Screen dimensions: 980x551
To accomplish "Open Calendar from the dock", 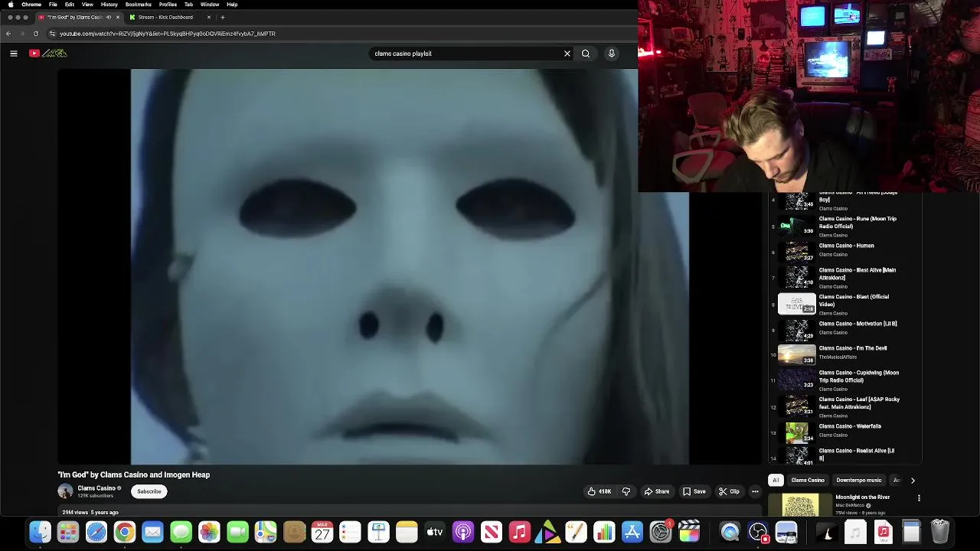I will tap(322, 531).
